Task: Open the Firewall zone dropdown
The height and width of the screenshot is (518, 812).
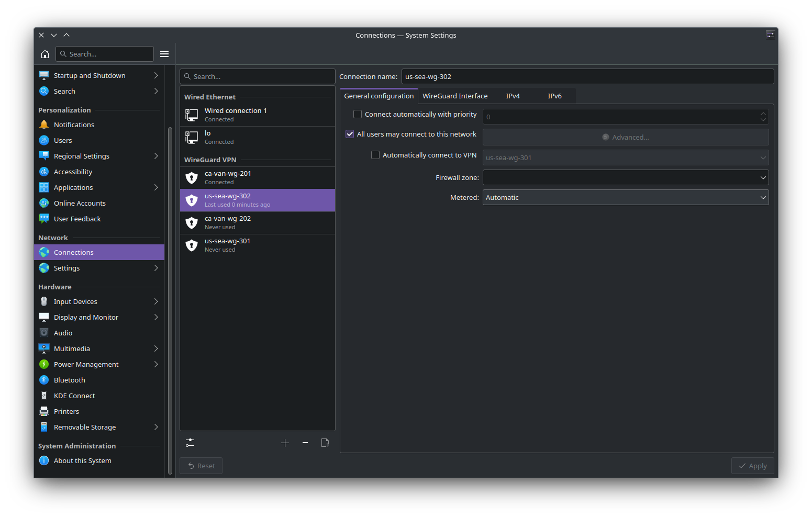Action: (x=626, y=177)
